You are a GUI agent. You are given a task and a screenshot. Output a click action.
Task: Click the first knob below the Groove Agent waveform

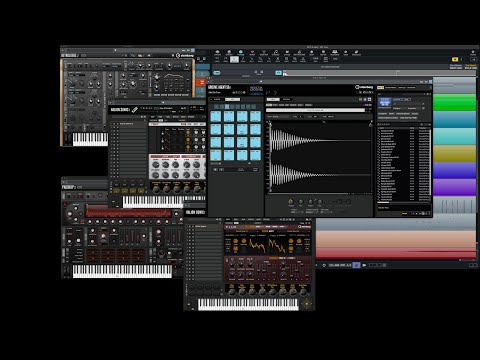(291, 202)
